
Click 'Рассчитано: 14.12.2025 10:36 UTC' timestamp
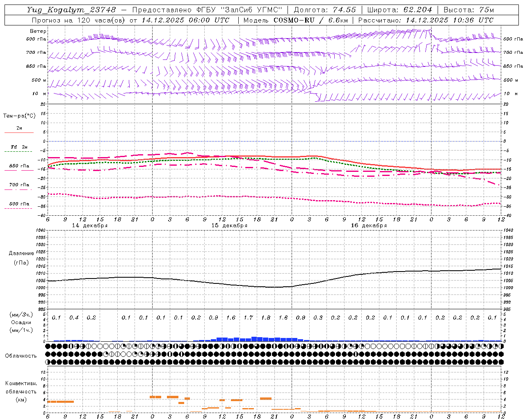point(426,20)
